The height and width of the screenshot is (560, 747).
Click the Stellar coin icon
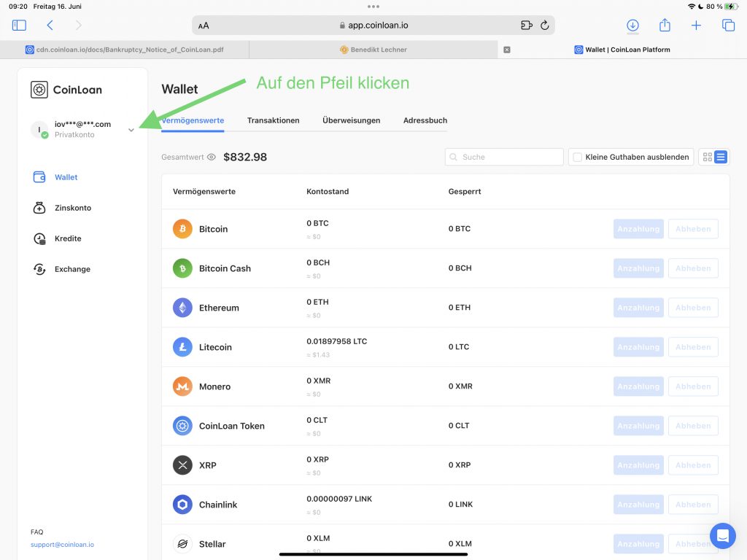click(182, 544)
